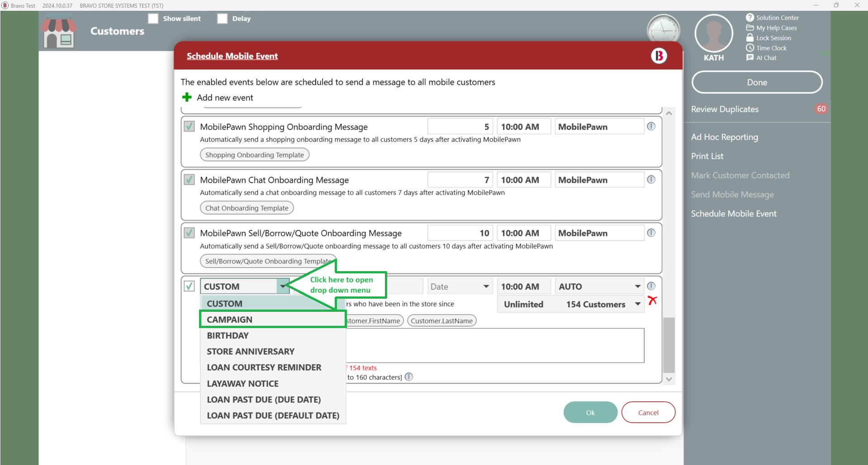
Task: Click the Shopping Onboarding Template button
Action: (255, 155)
